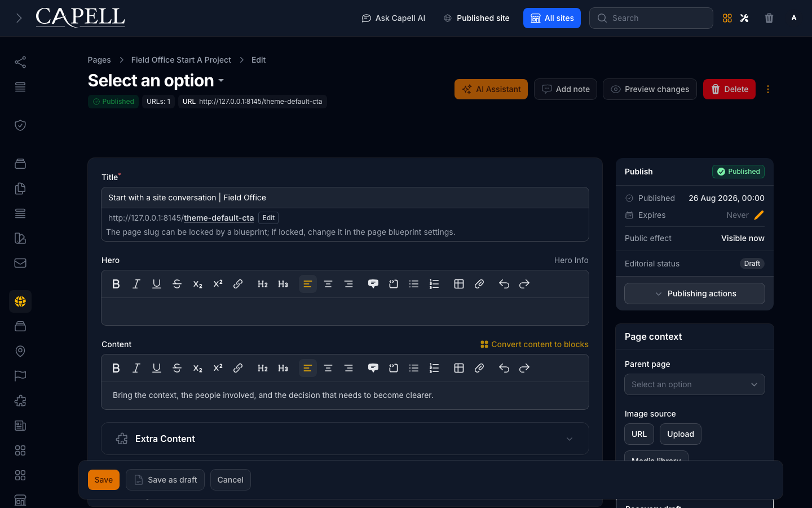Center align text in the Hero editor

[328, 284]
